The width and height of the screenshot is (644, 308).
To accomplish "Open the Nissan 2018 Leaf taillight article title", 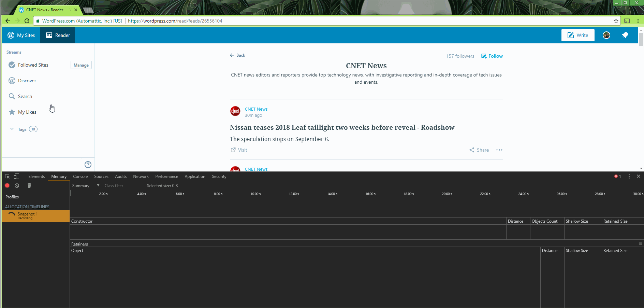I will point(342,127).
